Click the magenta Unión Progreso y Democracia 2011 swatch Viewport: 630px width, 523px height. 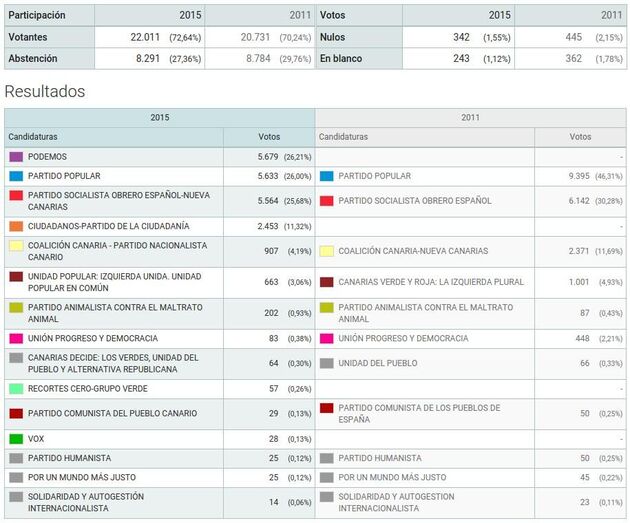[326, 339]
